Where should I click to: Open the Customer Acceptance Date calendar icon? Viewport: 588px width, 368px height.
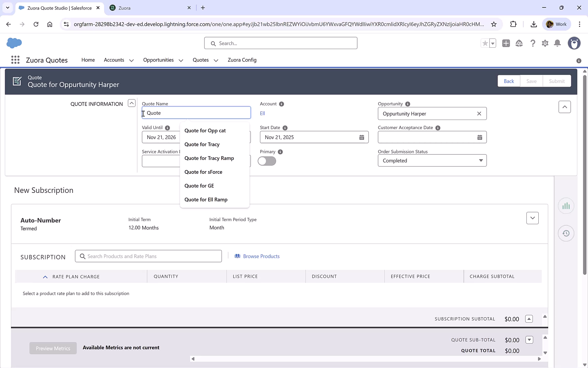[480, 137]
